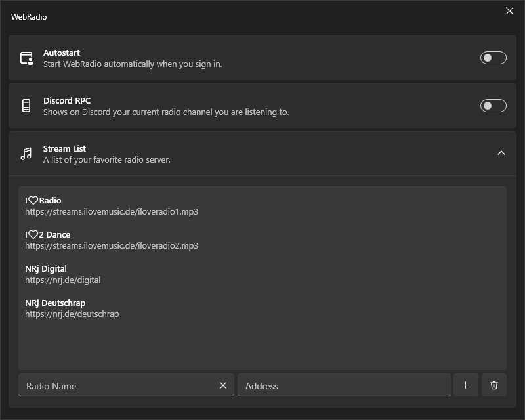Click the Radio Name input field

[118, 385]
